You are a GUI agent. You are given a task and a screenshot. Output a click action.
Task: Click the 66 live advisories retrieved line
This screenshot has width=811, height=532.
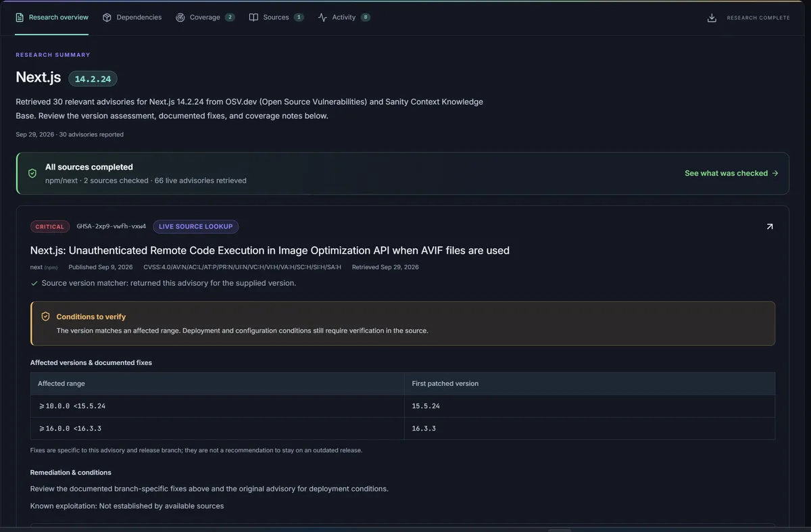201,180
